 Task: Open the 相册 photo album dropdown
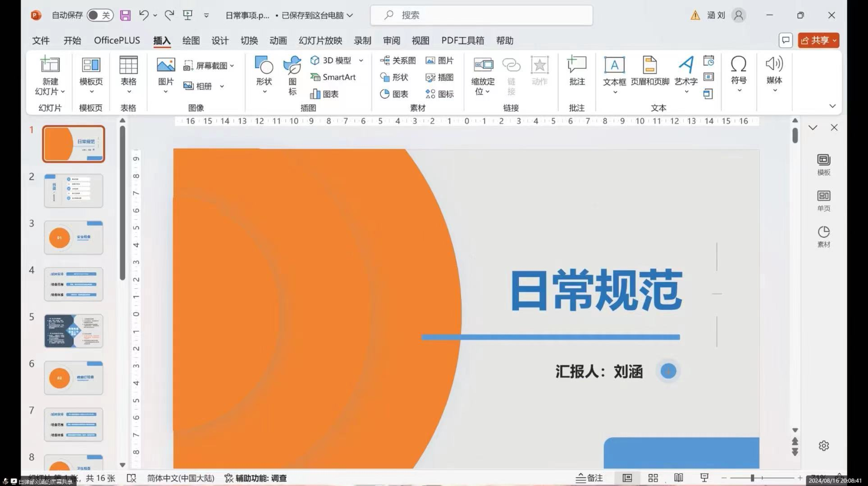pos(222,86)
